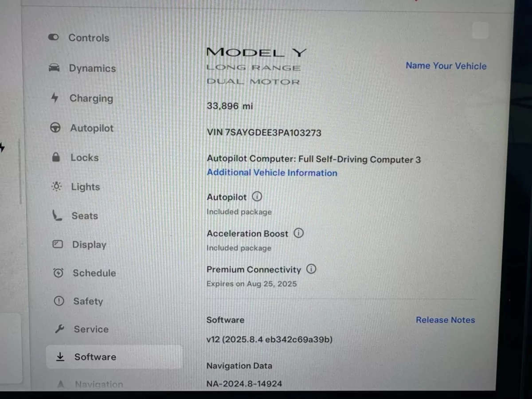Viewport: 532px width, 399px height.
Task: Click Name Your Vehicle link
Action: click(446, 66)
